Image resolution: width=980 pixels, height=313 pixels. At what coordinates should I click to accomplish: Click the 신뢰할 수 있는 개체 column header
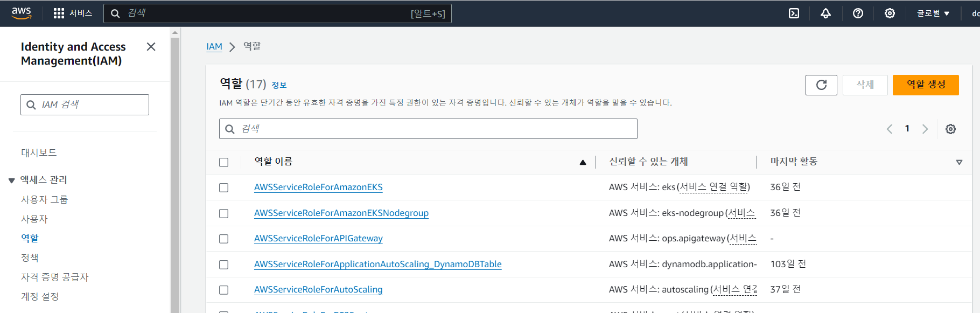[648, 162]
